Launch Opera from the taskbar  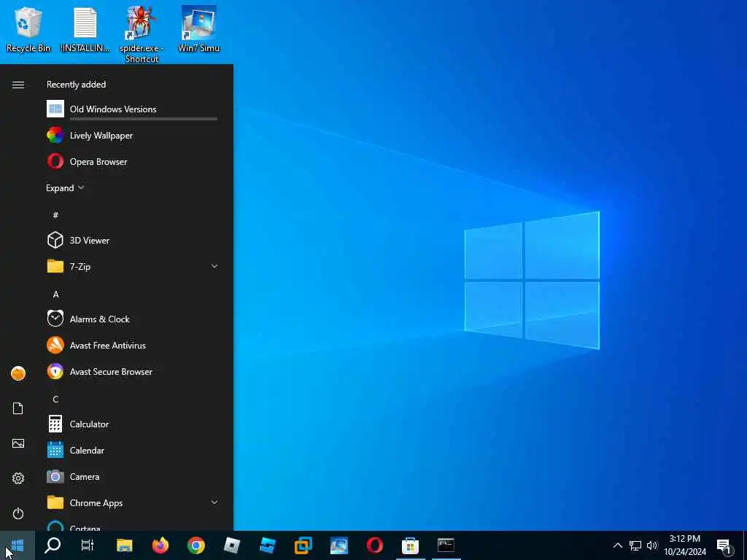coord(374,545)
